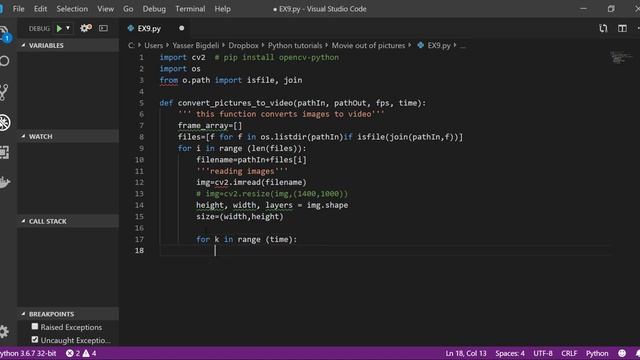Viewport: 640px width, 360px height.
Task: Open the Debug Console icon
Action: click(103, 28)
